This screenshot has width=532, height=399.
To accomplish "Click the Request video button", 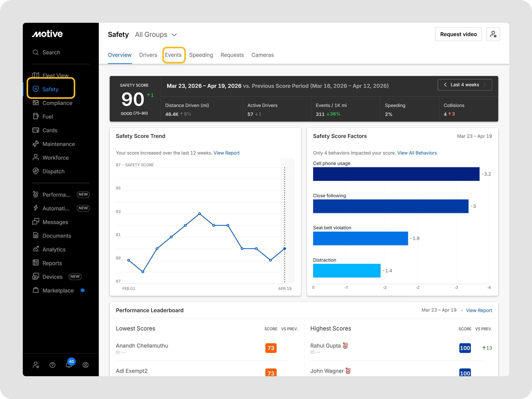I will (x=458, y=34).
